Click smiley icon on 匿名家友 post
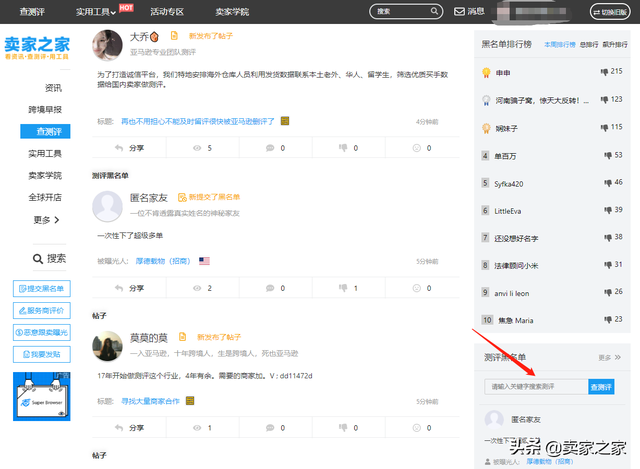The height and width of the screenshot is (469, 640). (x=416, y=288)
